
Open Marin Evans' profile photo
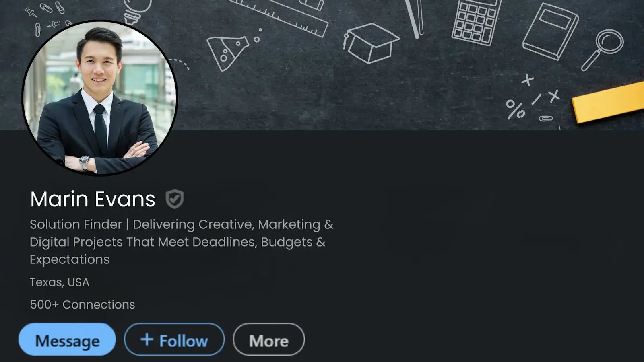coord(99,98)
